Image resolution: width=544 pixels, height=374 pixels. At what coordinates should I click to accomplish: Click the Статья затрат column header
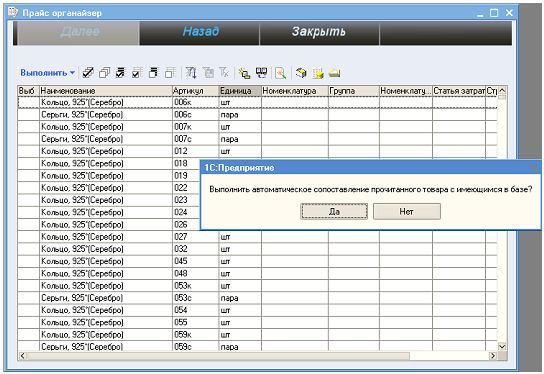click(x=459, y=91)
